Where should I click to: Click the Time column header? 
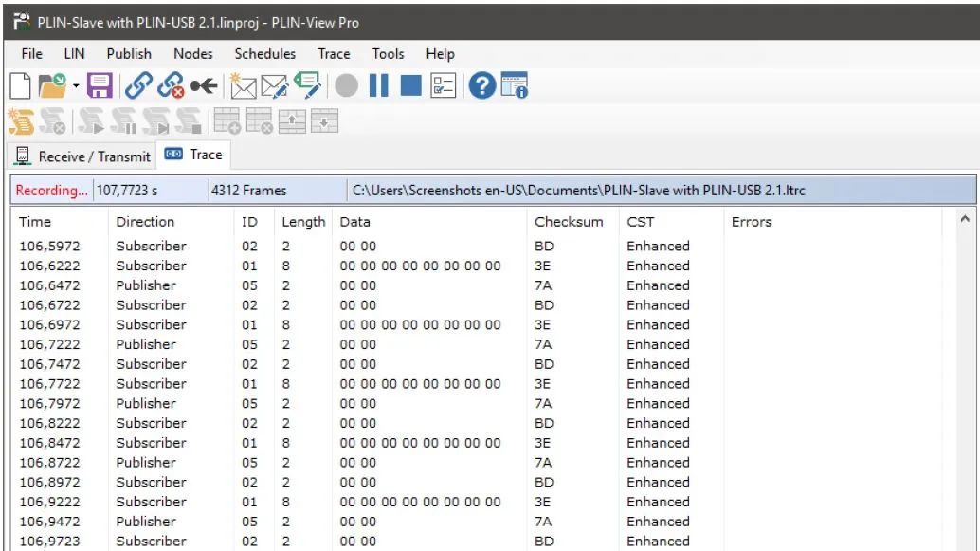(x=60, y=222)
